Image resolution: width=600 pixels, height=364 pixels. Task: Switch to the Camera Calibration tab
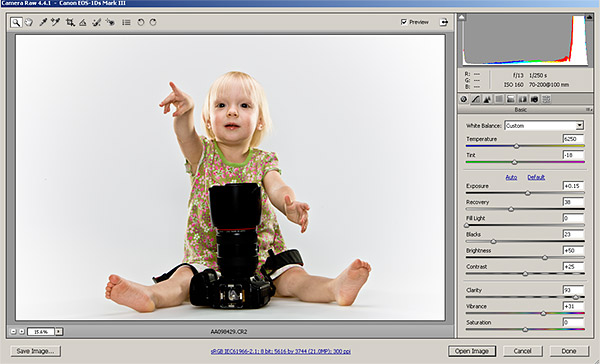(x=535, y=99)
